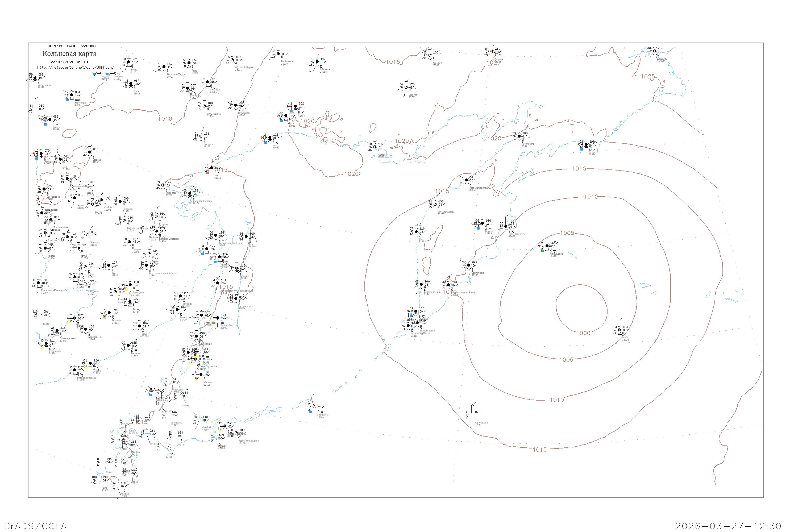Viewport: 798px width, 532px height.
Task: Click the Puntijarka crossed-circle station marker
Action: [x=314, y=407]
